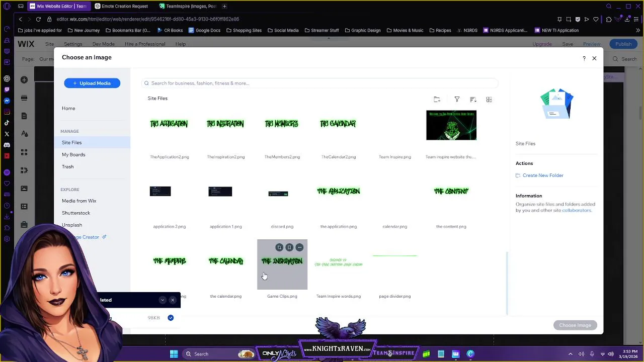Open crop option on Game Clips.png thumbnail
The image size is (644, 362).
[279, 247]
